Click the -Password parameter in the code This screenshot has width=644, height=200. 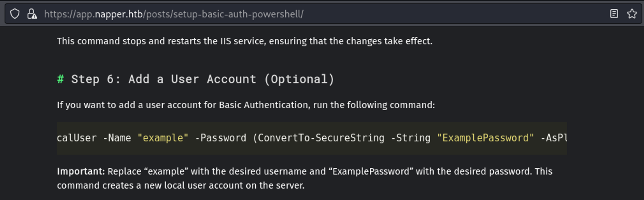coord(221,138)
